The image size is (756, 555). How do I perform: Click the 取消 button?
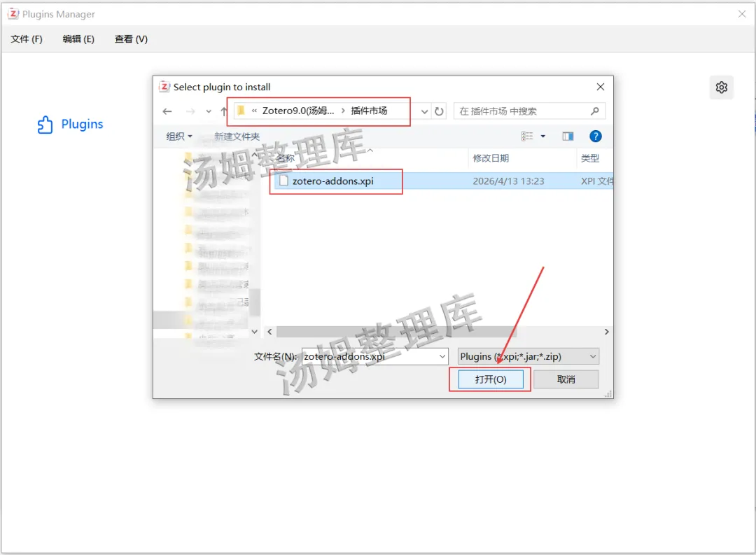pyautogui.click(x=566, y=379)
